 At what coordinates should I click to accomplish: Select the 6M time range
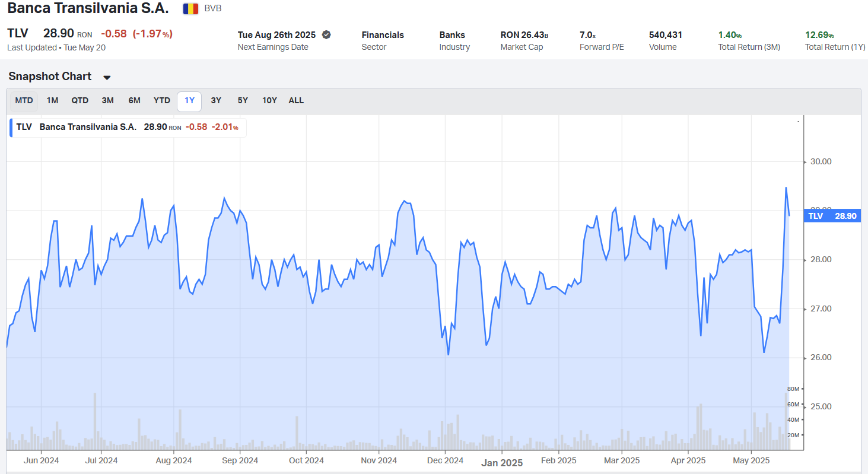click(x=135, y=101)
